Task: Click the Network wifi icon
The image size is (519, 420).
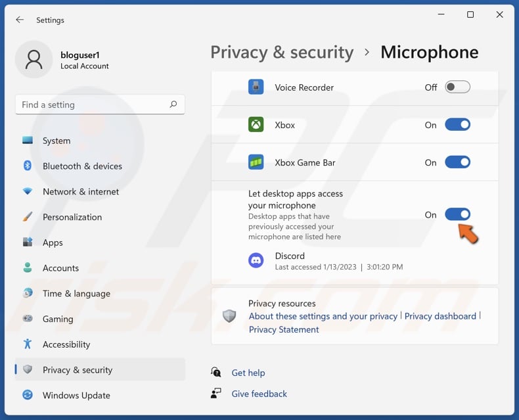Action: click(28, 191)
